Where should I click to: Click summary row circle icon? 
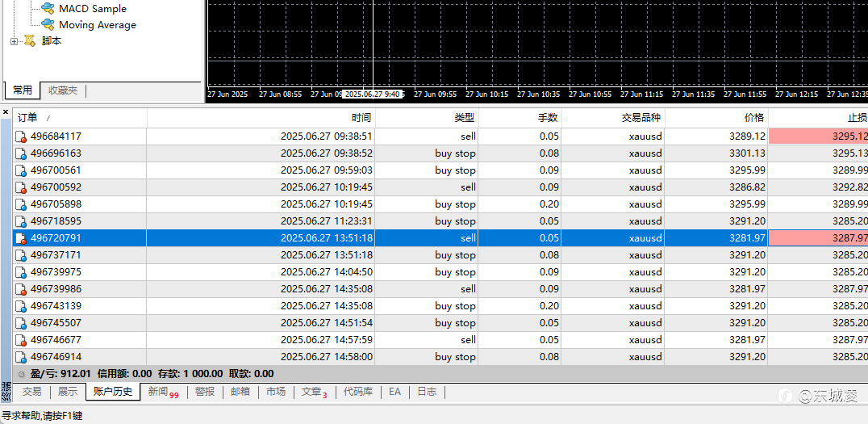point(21,374)
